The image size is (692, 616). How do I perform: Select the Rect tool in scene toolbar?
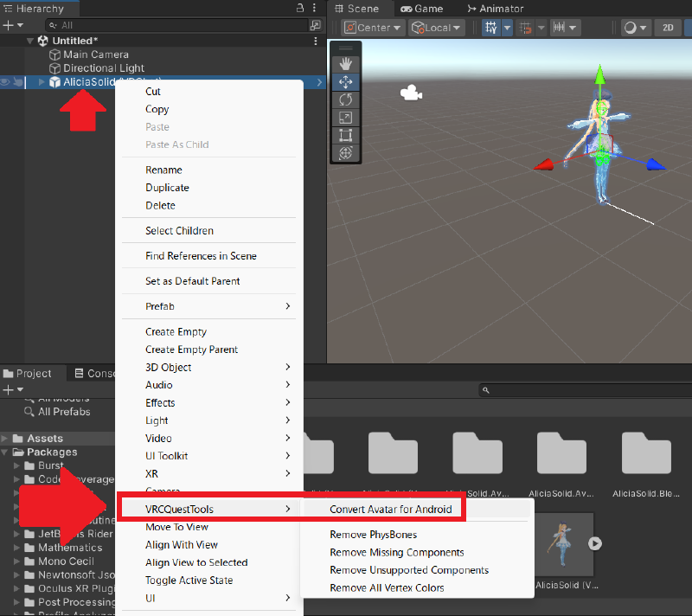coord(346,135)
